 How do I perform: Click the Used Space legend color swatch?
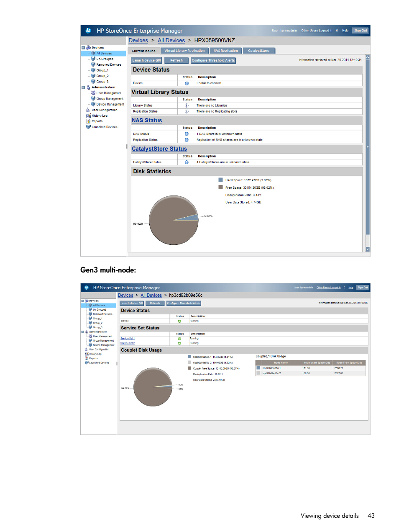point(220,180)
